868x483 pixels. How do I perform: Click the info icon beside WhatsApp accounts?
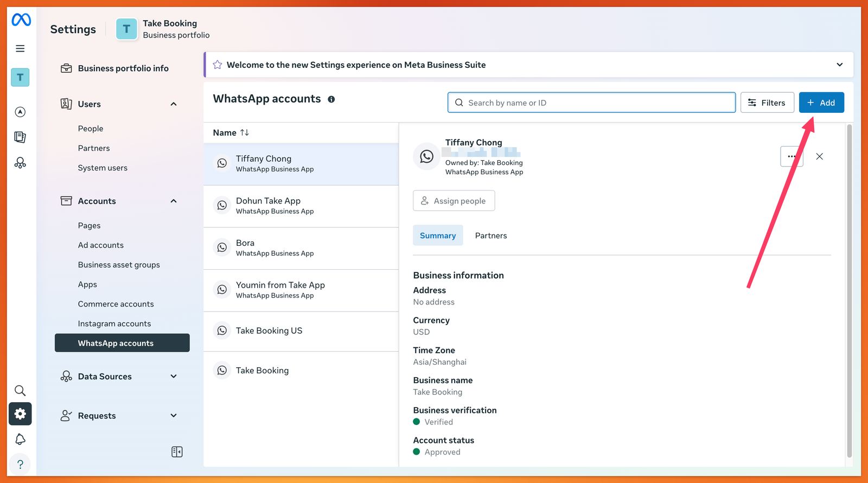[331, 99]
